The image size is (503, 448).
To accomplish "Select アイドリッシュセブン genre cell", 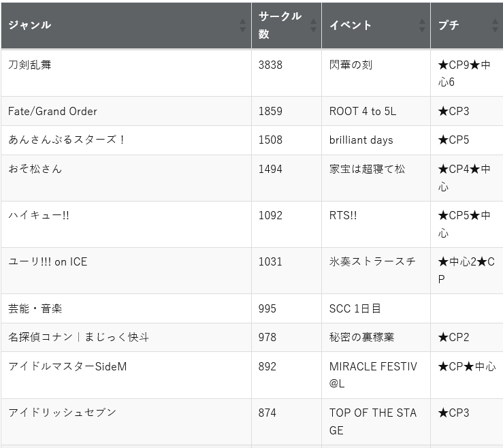I will [x=127, y=421].
